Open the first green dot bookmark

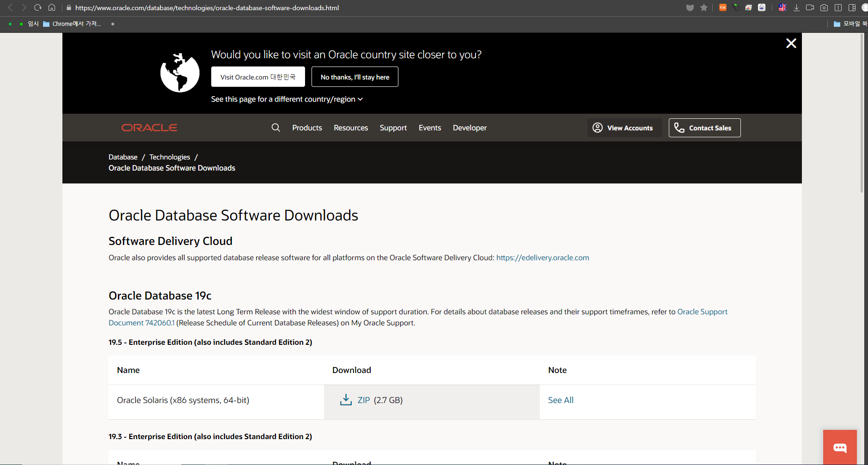(x=10, y=24)
